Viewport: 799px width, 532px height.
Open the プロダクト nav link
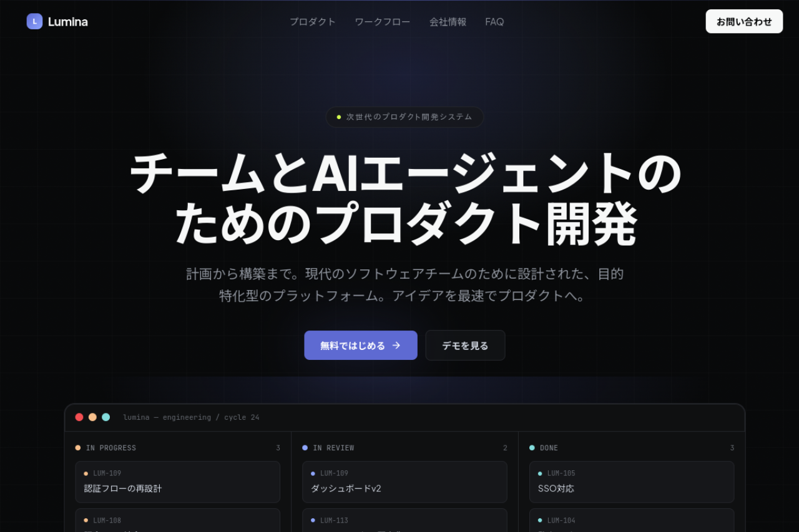tap(313, 22)
